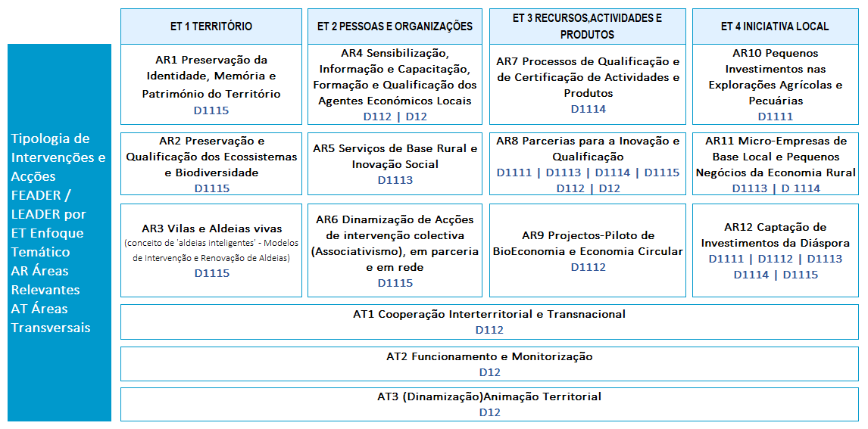This screenshot has width=868, height=429.
Task: Click the blue Tipologia de Intervenções side panel
Action: point(59,233)
